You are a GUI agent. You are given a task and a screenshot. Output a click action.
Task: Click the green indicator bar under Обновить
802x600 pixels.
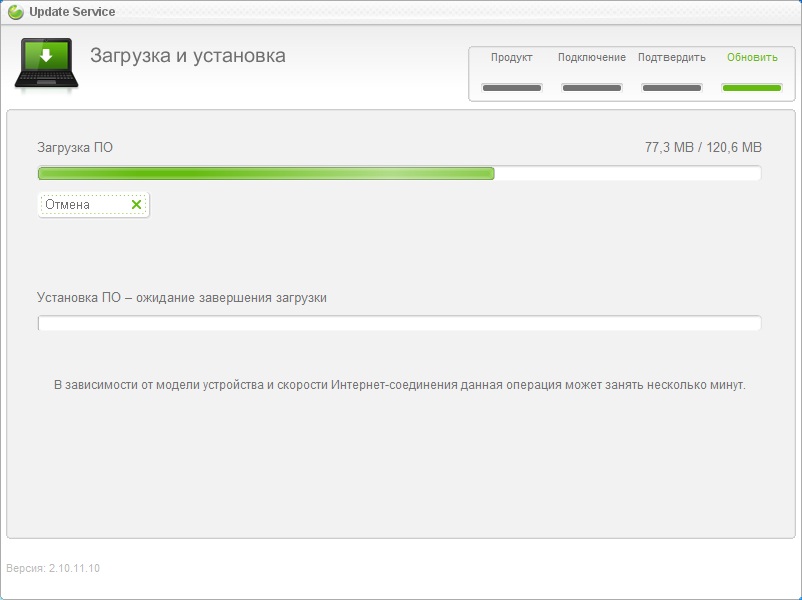752,88
